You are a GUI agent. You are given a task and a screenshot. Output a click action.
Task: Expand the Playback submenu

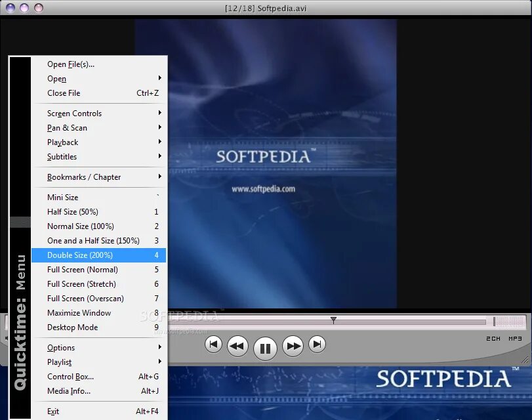pos(99,142)
